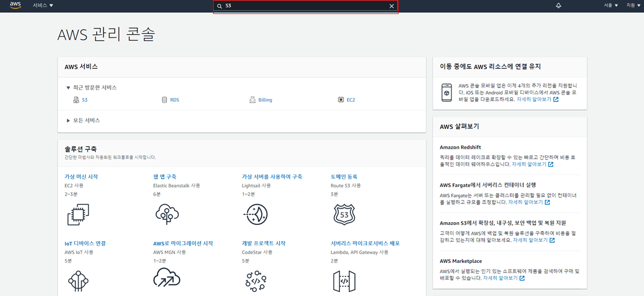This screenshot has height=296, width=644.
Task: Click the AWS 서비스 panel heading
Action: tap(81, 67)
